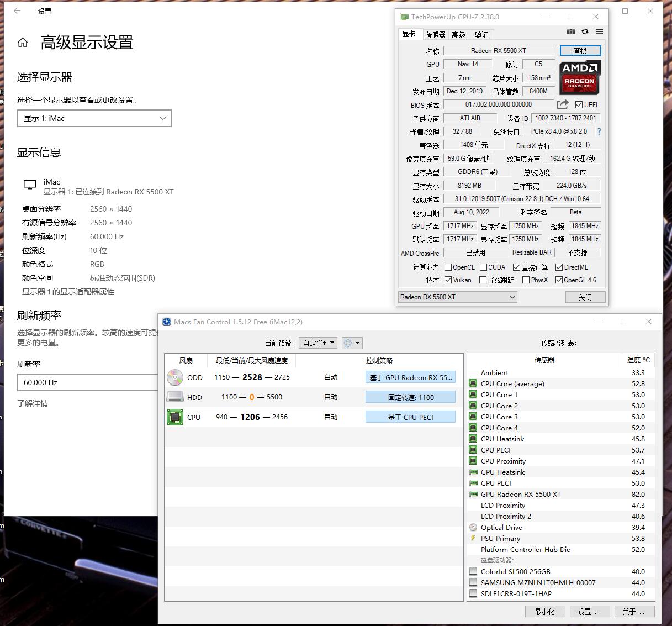Viewport: 672px width, 626px height.
Task: Click the 关于... button in Macs Fan Control
Action: click(x=633, y=612)
